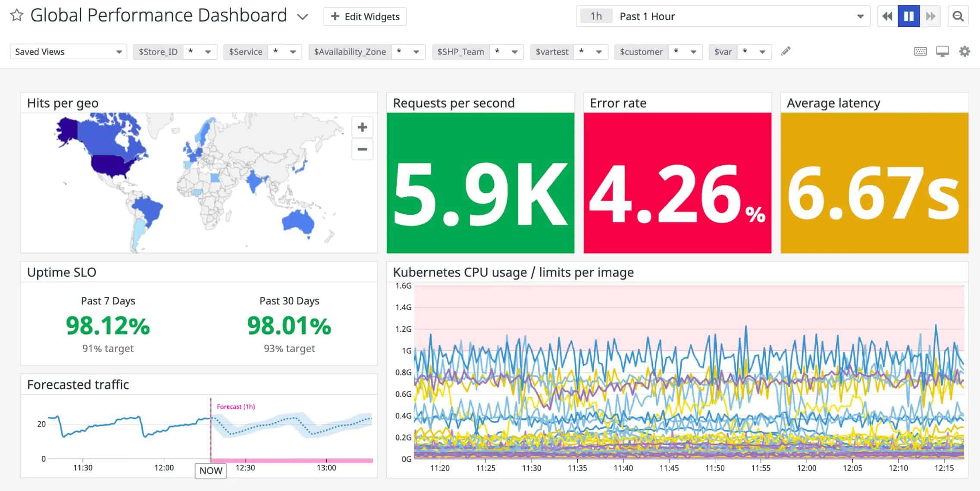Open the Saved Views dropdown
Viewport: 980px width, 491px height.
119,51
